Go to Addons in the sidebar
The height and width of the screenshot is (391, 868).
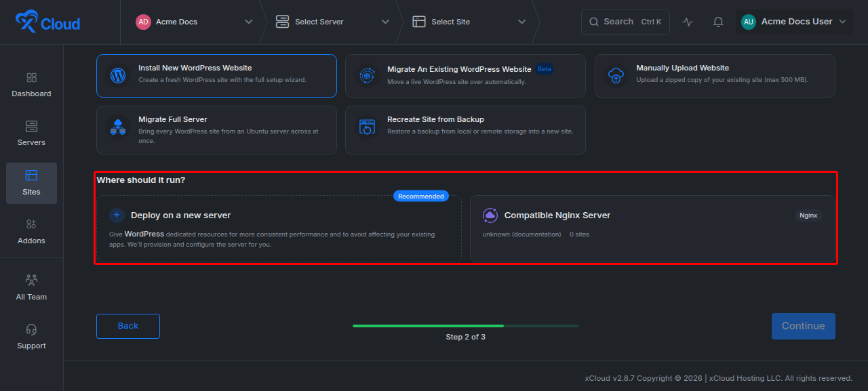click(31, 232)
